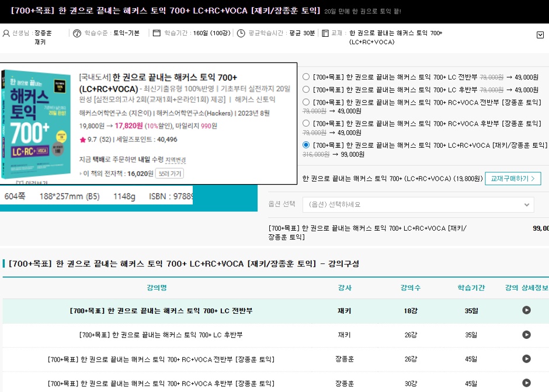Click the 강의 상세정보 column header
549x392 pixels.
(526, 288)
